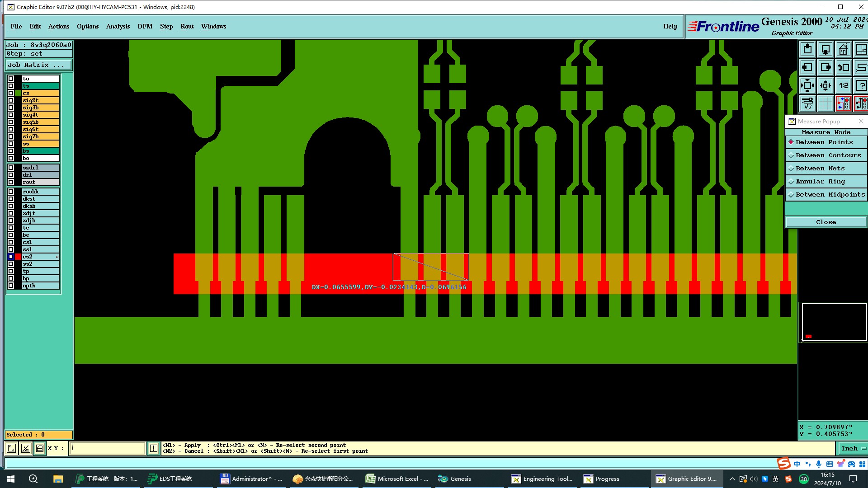Click the Home view icon
This screenshot has width=868, height=488.
pyautogui.click(x=843, y=49)
